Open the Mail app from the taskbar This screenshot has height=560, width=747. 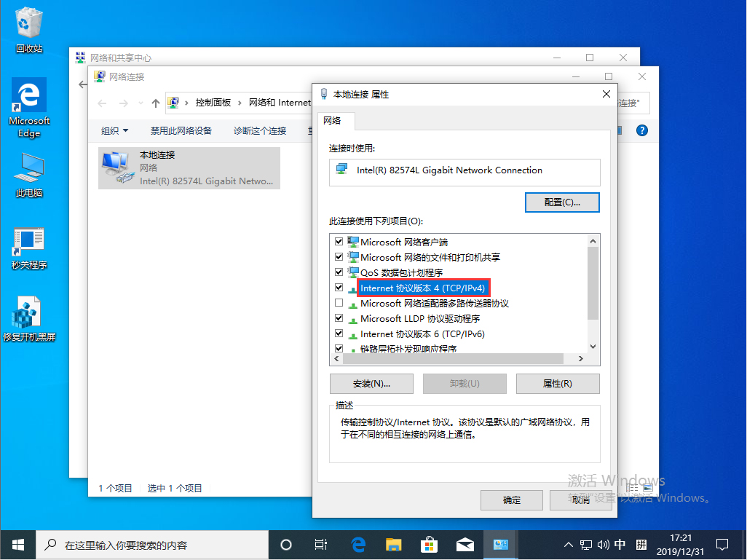click(x=465, y=544)
